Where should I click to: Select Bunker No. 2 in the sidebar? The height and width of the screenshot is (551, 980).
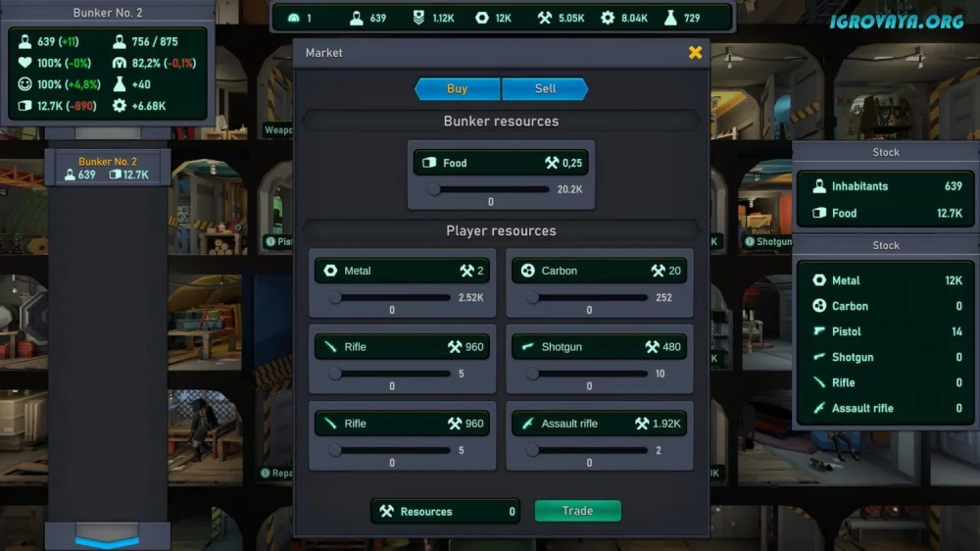(x=108, y=169)
